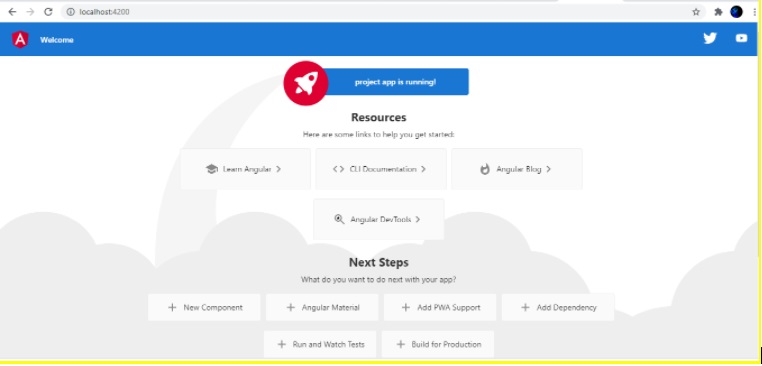
Task: Open the Learn Angular card
Action: tap(245, 169)
